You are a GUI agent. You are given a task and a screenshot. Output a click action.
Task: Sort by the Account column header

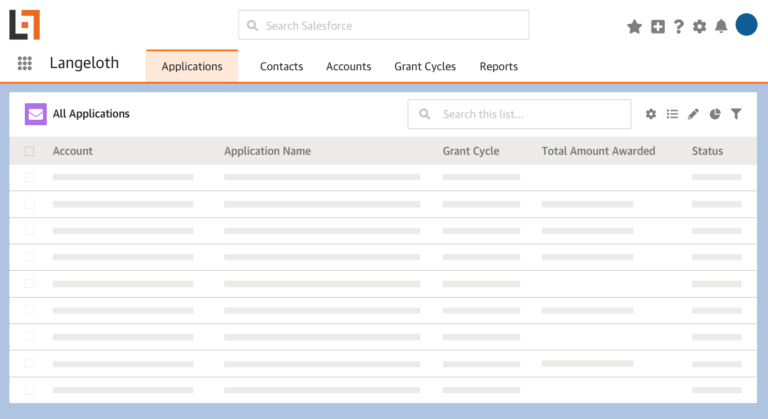(x=72, y=151)
